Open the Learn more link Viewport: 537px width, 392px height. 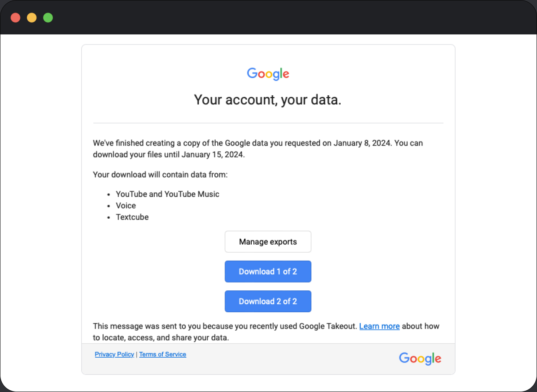(x=379, y=326)
